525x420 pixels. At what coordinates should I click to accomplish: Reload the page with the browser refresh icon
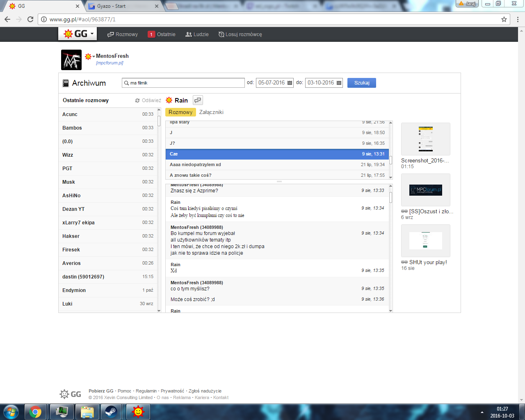(x=30, y=19)
